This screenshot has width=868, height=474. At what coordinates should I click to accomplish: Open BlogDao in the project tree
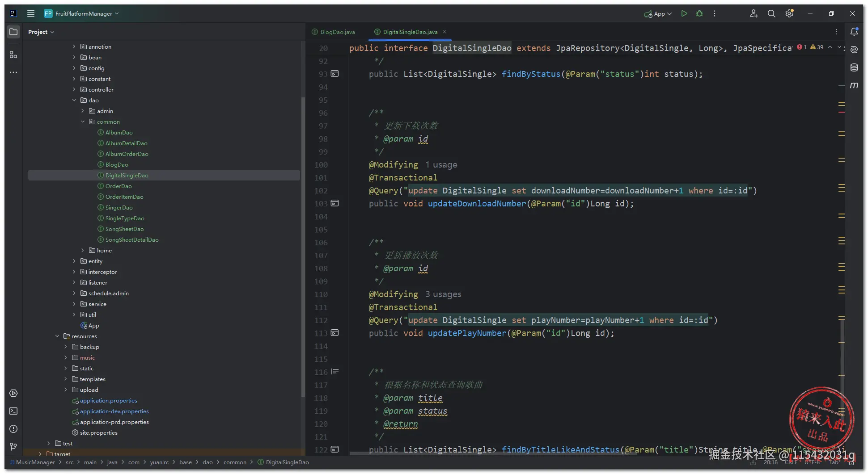(117, 164)
